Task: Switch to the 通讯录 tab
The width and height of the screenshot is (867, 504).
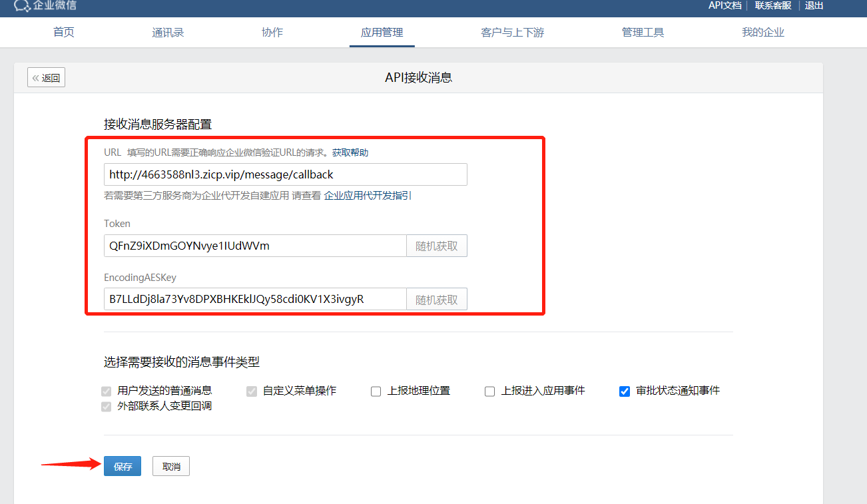Action: (x=168, y=32)
